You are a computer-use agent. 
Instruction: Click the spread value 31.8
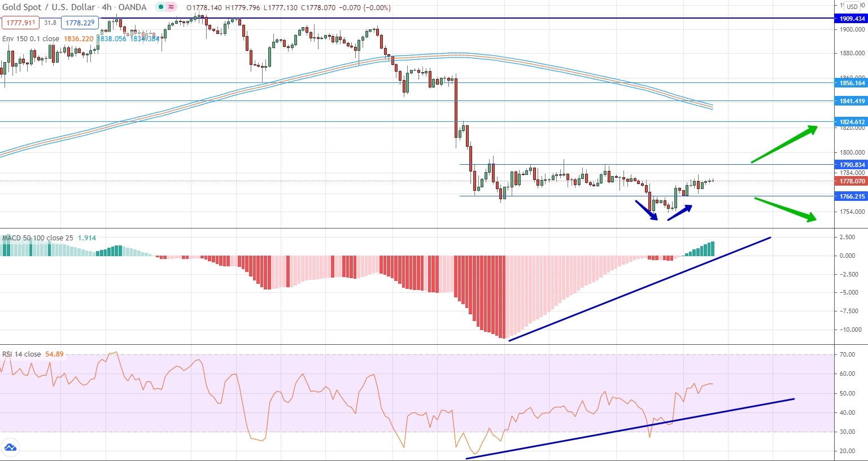coord(50,23)
